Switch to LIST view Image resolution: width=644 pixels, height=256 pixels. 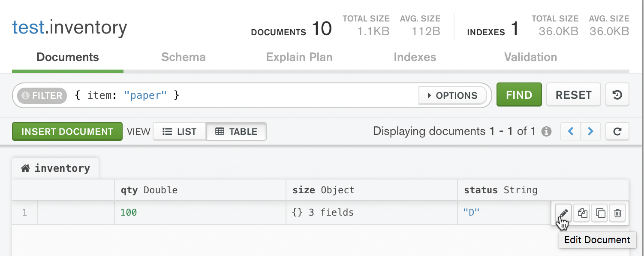tap(179, 131)
